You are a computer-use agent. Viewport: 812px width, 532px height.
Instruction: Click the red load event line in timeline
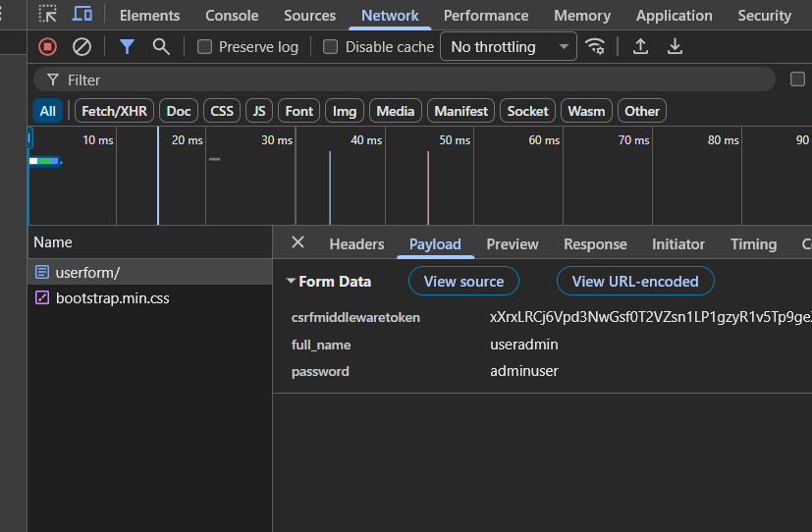(428, 187)
